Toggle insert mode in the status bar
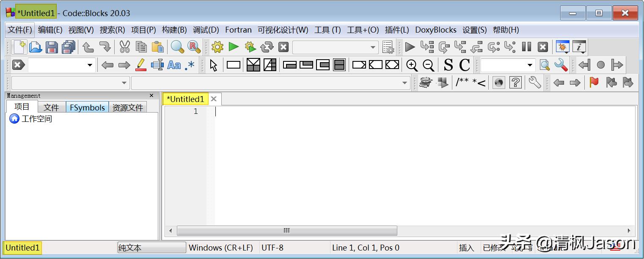Viewport: 644px width, 259px height. [467, 248]
